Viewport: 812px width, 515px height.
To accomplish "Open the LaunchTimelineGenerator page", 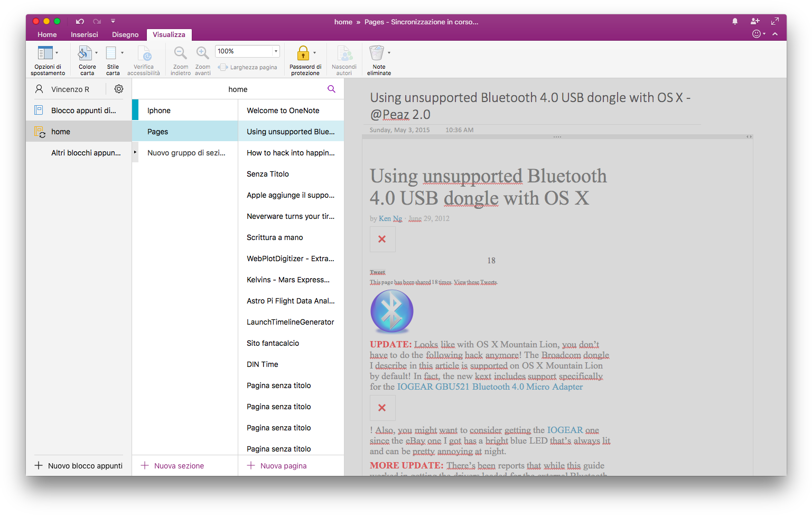I will pos(291,322).
